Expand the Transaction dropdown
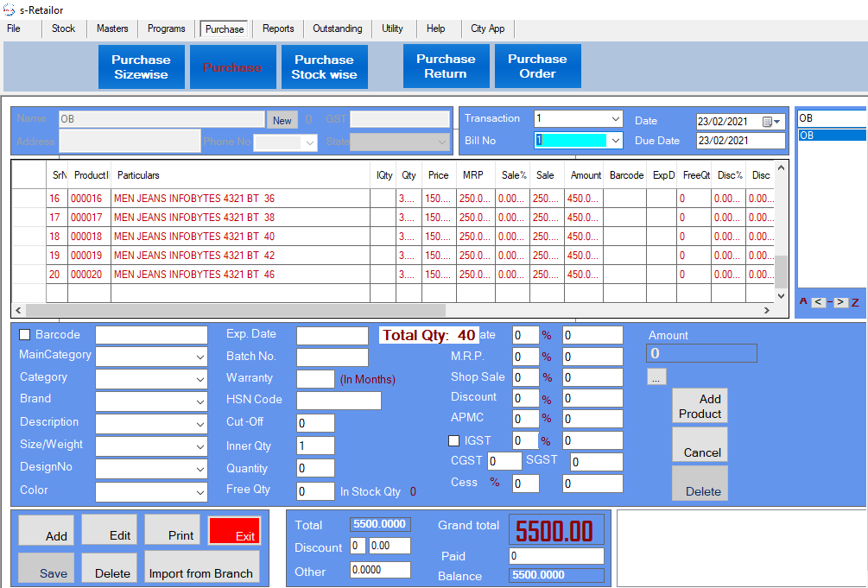868x588 pixels. (x=616, y=119)
